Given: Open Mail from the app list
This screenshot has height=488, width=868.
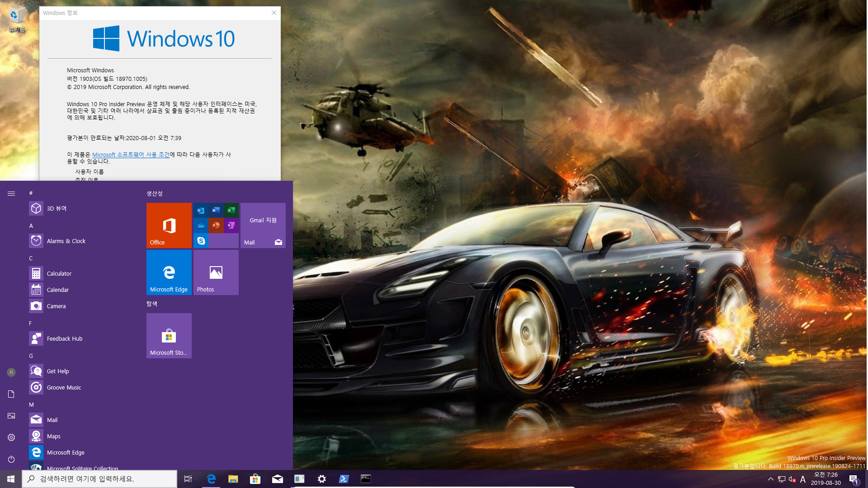Looking at the screenshot, I should (81, 420).
